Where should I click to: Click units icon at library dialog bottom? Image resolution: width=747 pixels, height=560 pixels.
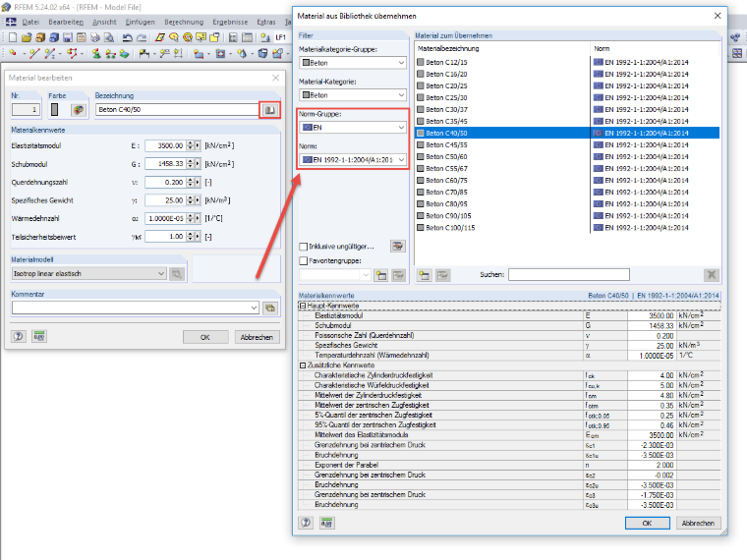coord(326,523)
